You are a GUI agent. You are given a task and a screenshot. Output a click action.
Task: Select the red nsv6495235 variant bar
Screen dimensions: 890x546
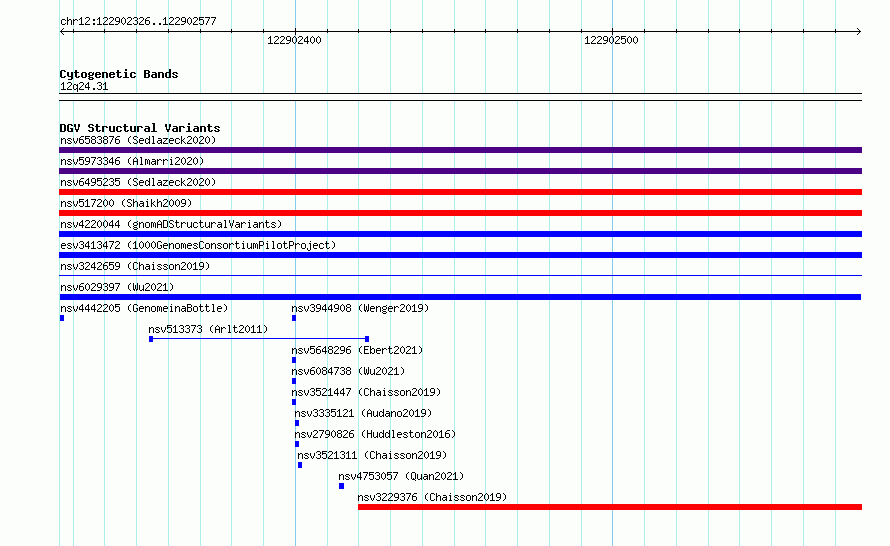pos(460,192)
